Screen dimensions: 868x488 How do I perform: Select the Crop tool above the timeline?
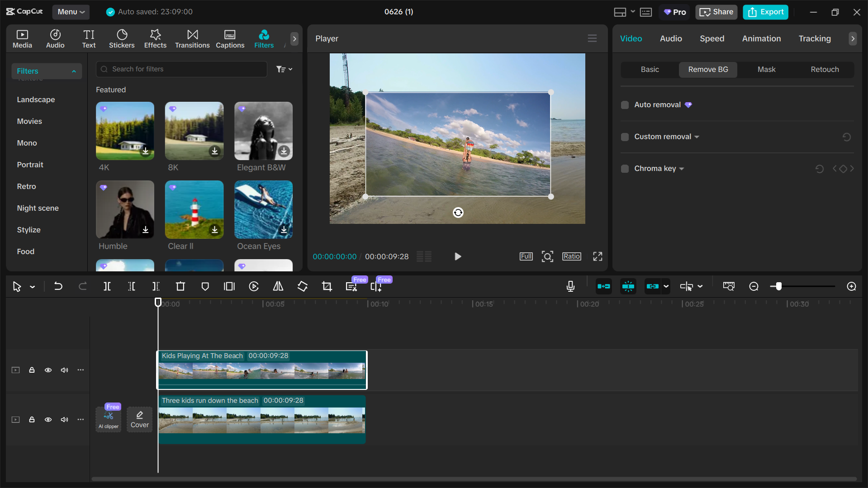327,286
